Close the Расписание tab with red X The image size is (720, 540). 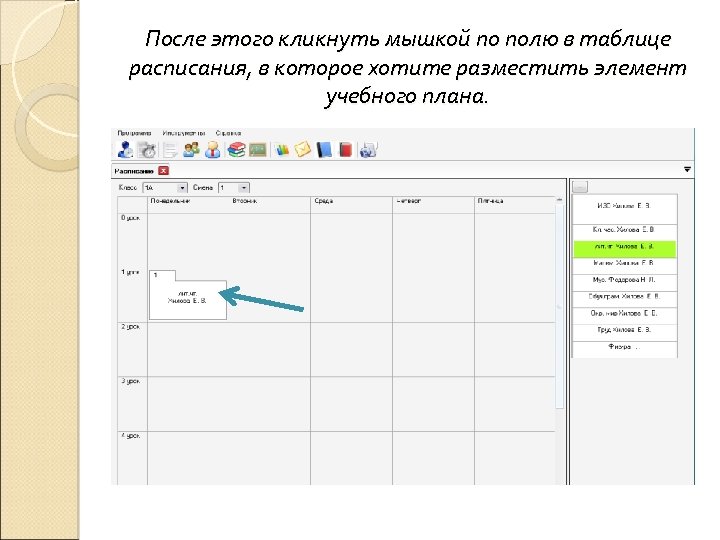click(x=163, y=171)
